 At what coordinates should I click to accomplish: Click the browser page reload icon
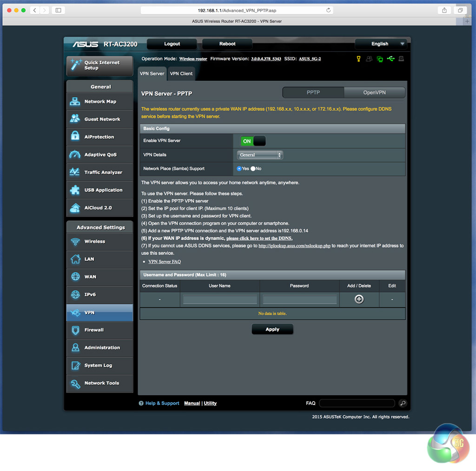coord(329,10)
